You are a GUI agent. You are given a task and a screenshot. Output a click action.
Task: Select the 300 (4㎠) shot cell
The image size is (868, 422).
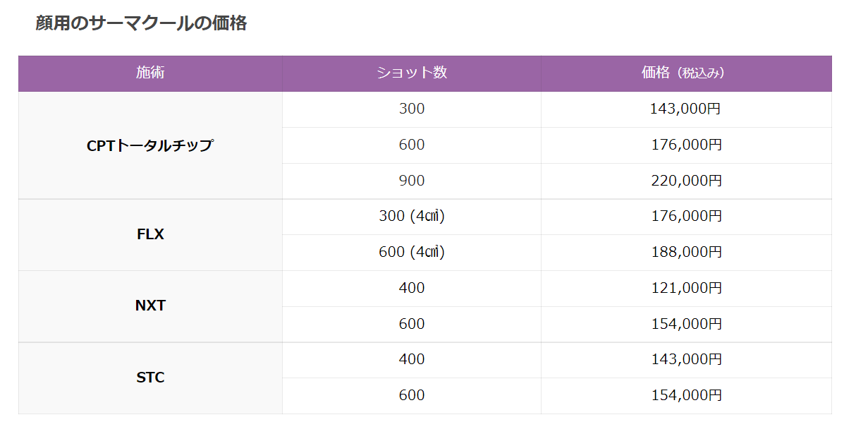point(412,217)
